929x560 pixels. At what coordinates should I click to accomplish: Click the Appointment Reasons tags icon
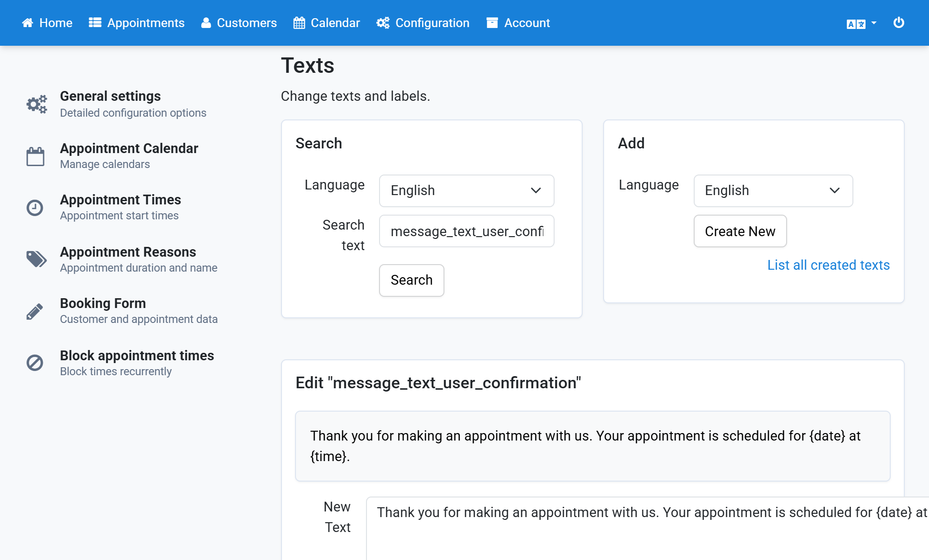36,259
